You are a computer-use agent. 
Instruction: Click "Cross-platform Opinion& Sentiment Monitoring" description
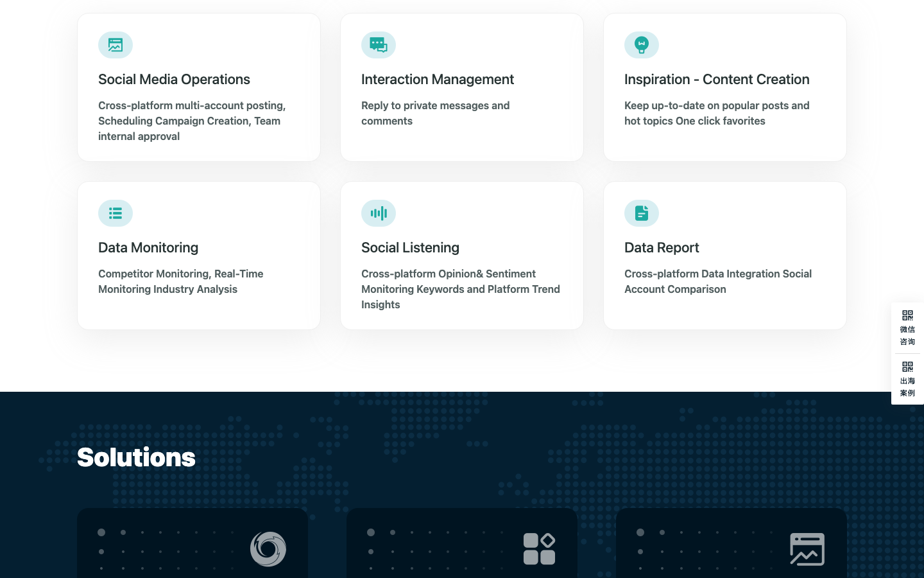(461, 289)
